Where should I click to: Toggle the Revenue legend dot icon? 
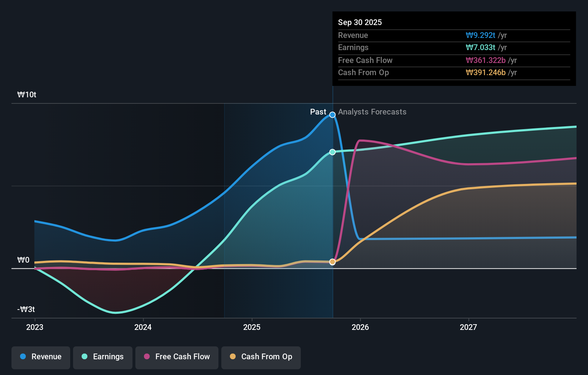(22, 357)
